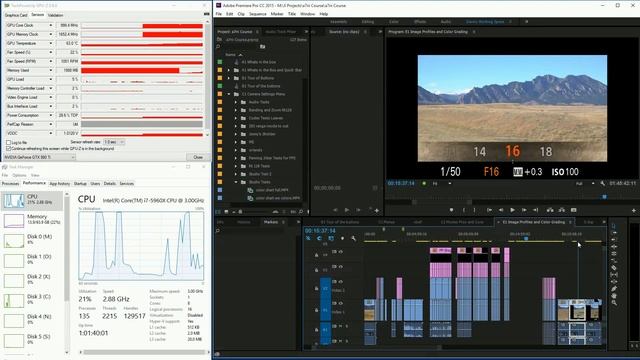The height and width of the screenshot is (360, 640).
Task: Click Go to Out point button
Action: tap(536, 210)
